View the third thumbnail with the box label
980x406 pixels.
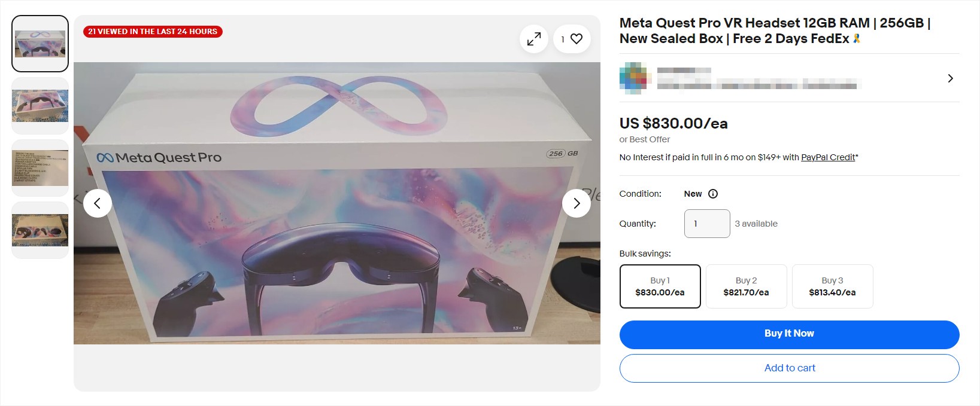(x=40, y=166)
